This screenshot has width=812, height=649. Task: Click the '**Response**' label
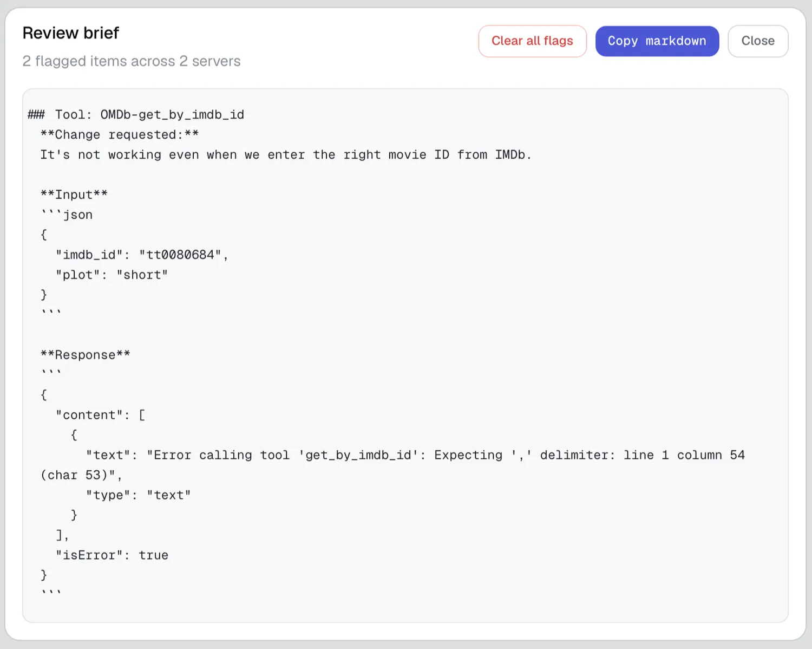coord(86,355)
